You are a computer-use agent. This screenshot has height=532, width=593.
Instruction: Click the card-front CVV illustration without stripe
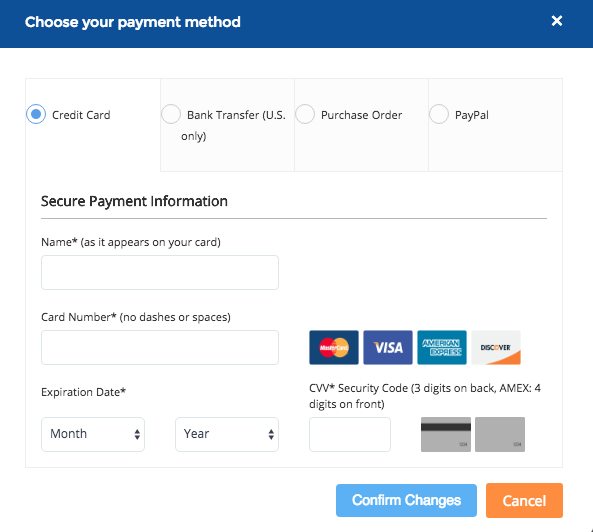[500, 434]
